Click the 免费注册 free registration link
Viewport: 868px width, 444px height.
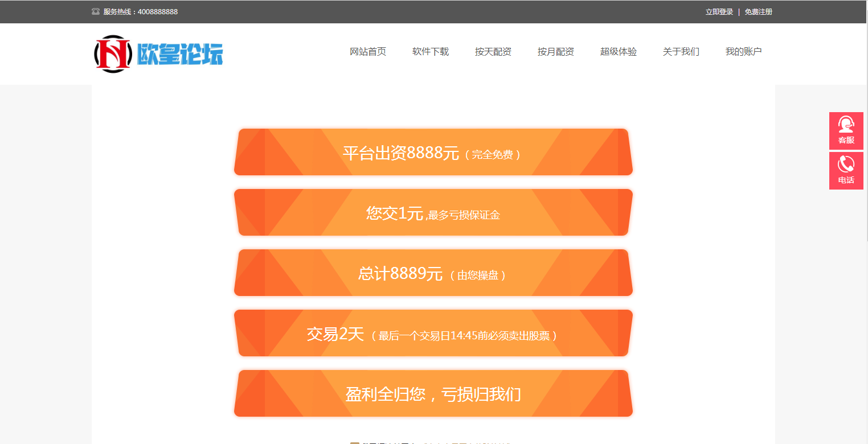coord(758,11)
